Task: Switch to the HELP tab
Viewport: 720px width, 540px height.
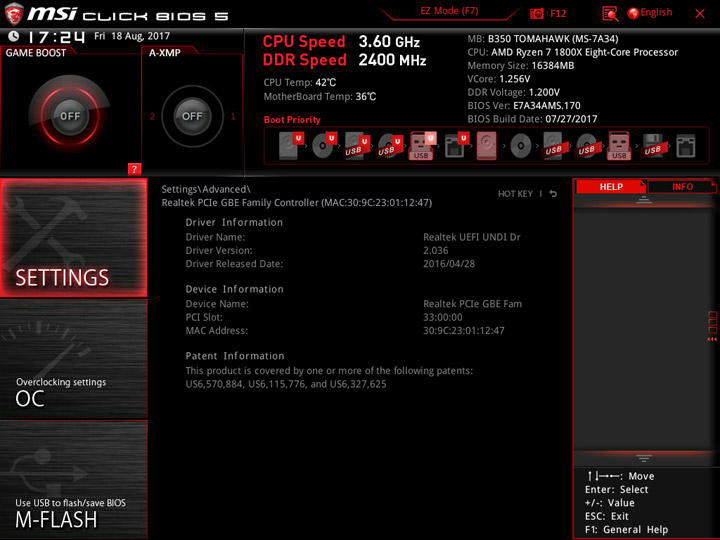Action: pos(611,187)
